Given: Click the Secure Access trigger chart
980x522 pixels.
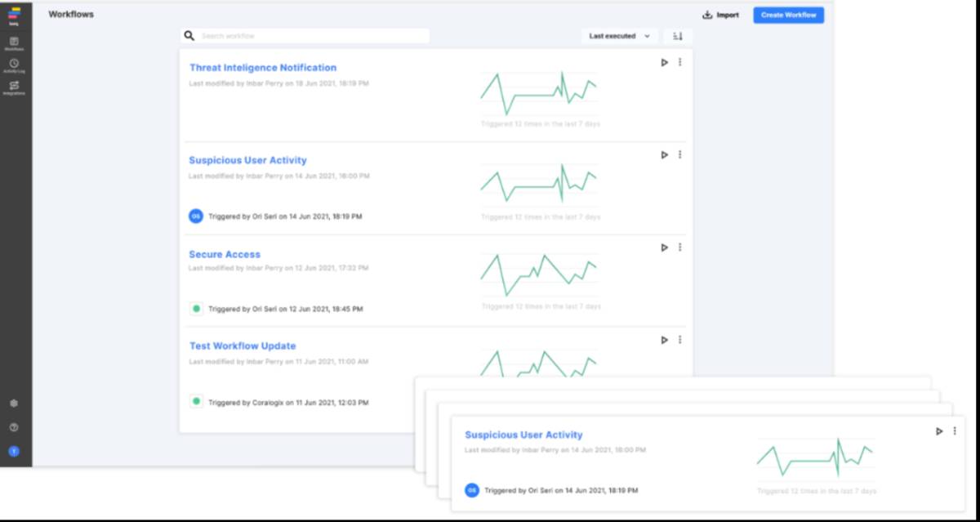Looking at the screenshot, I should (x=539, y=274).
